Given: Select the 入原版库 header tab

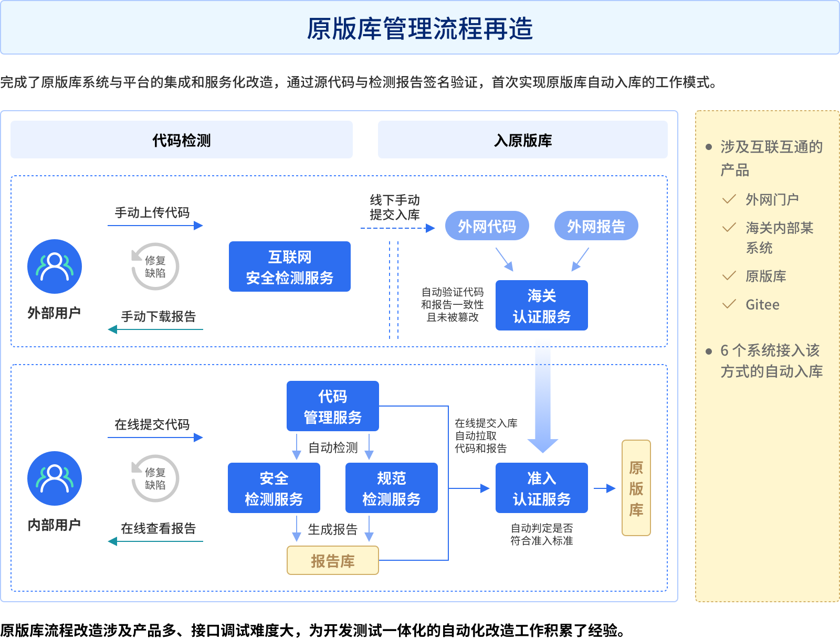Looking at the screenshot, I should pyautogui.click(x=523, y=140).
